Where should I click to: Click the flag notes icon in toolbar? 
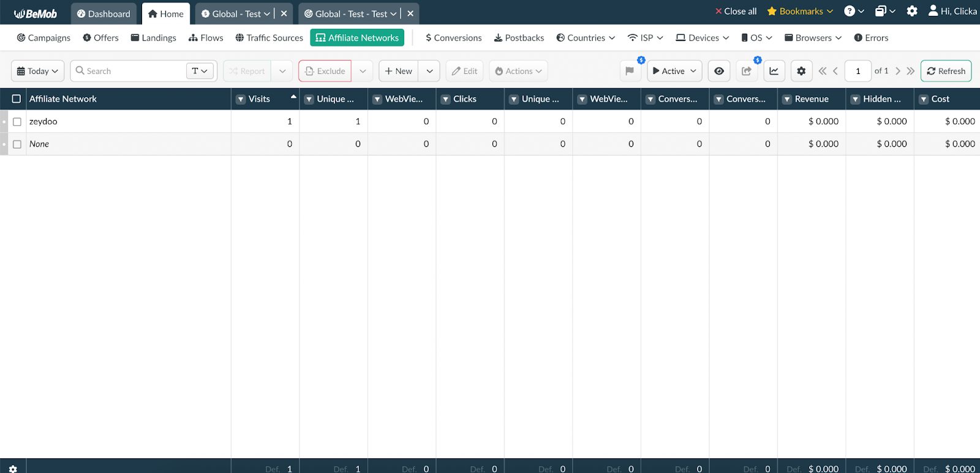pyautogui.click(x=630, y=71)
